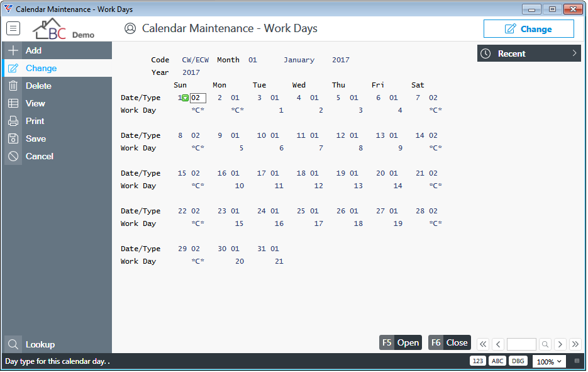
Task: Click the View table icon
Action: pyautogui.click(x=13, y=103)
